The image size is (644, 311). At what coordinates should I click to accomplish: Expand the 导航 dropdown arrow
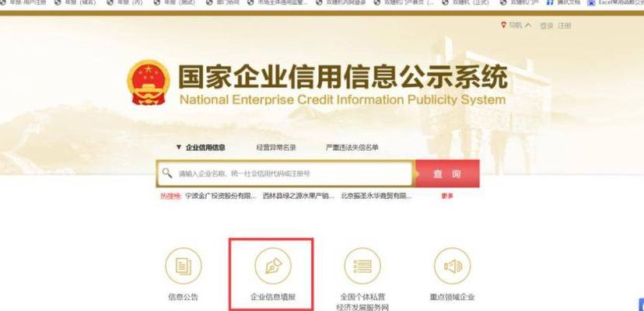click(528, 25)
